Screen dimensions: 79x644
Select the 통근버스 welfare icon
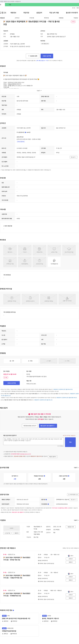10,250
